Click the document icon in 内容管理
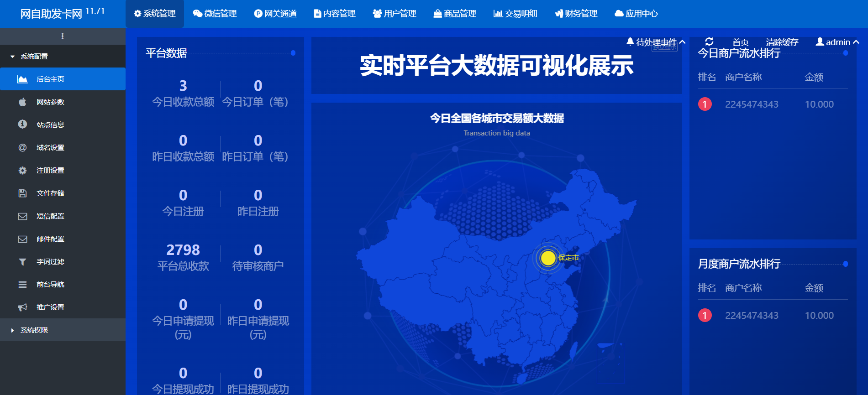Viewport: 868px width, 395px height. point(317,14)
